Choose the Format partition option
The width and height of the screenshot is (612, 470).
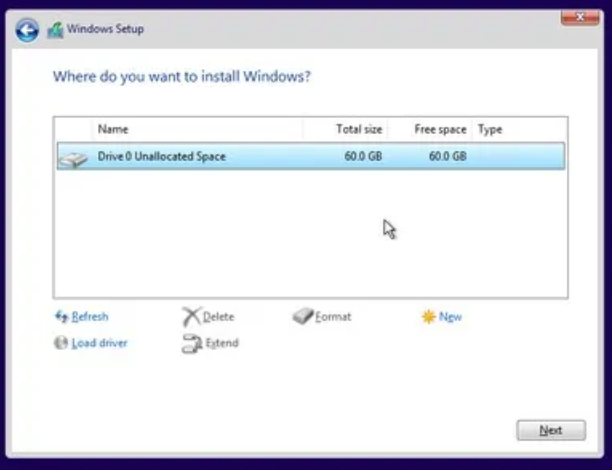pyautogui.click(x=333, y=317)
